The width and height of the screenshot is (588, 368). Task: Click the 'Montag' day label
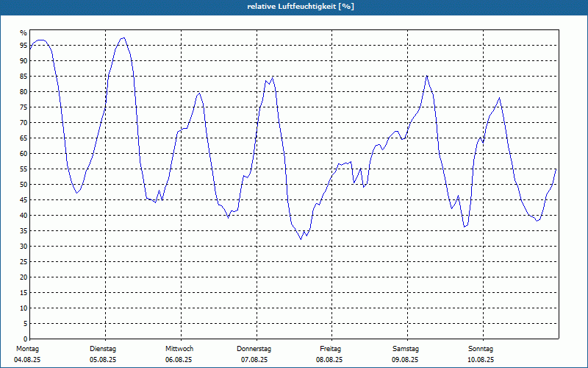[27, 349]
